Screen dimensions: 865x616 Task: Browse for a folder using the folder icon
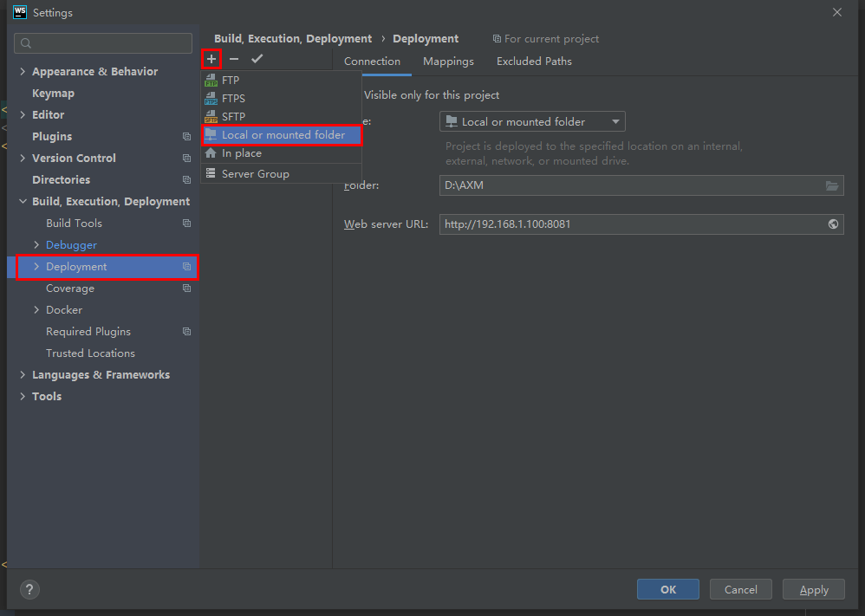tap(831, 185)
